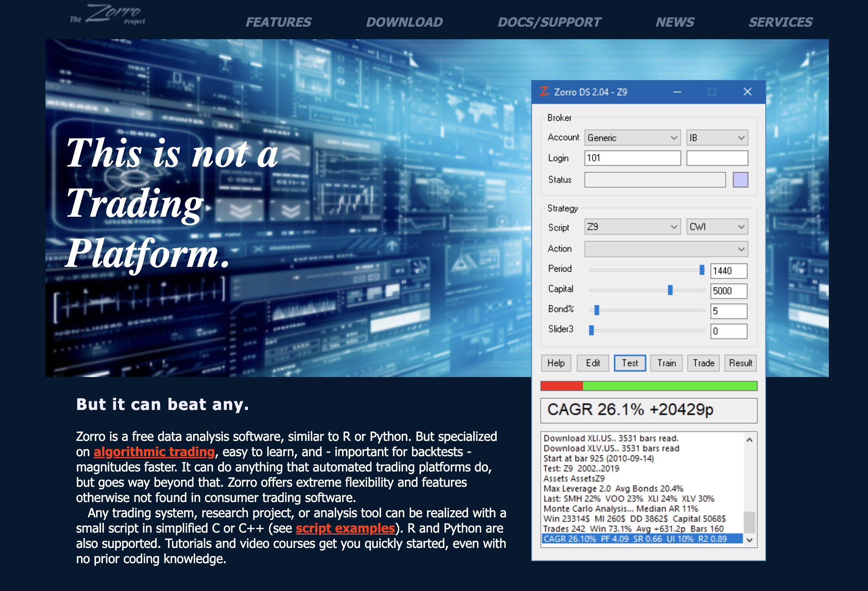This screenshot has width=868, height=591.
Task: Expand the IB broker dropdown
Action: tap(717, 138)
